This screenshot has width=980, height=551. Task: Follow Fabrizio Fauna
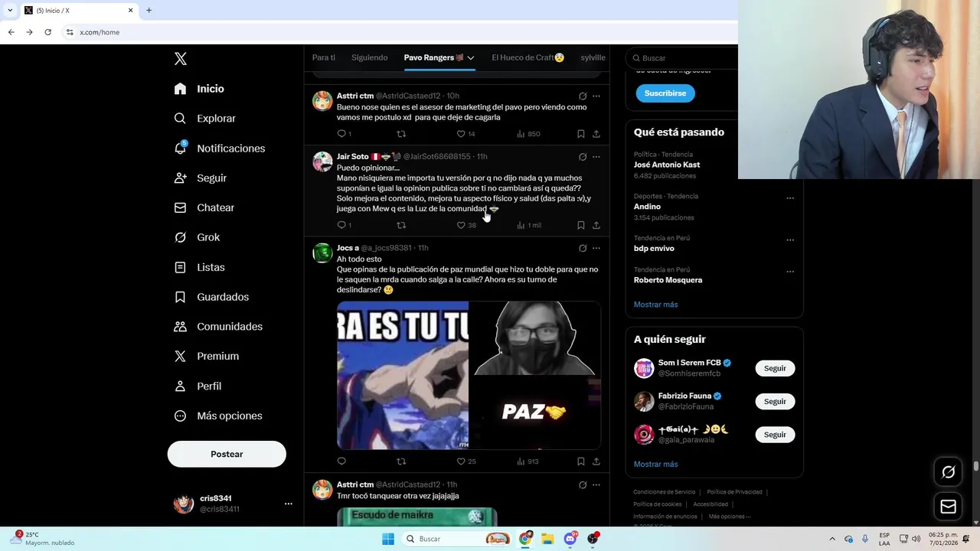tap(775, 401)
